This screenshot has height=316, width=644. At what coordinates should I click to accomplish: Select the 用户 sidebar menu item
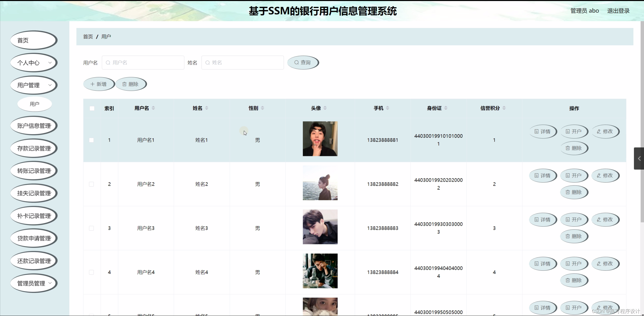(x=34, y=104)
